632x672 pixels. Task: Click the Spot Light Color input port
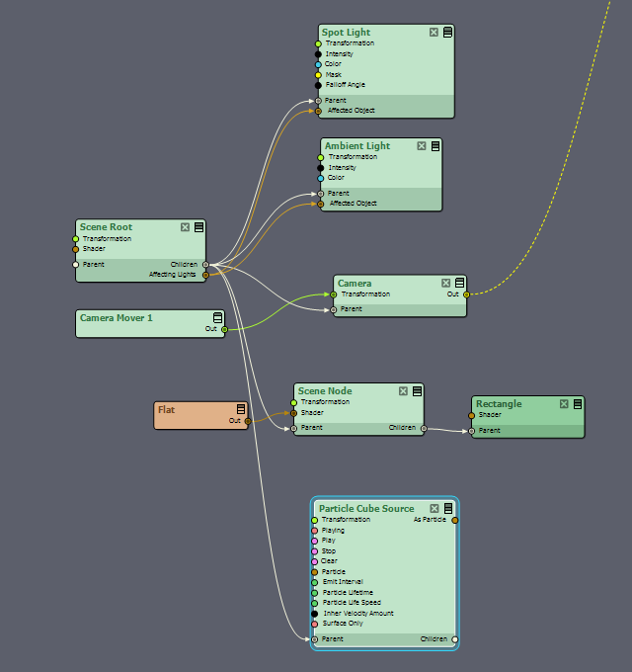318,64
